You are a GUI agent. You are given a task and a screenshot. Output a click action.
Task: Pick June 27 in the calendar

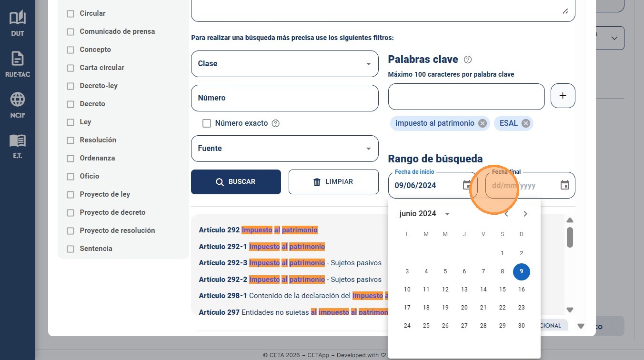tap(464, 326)
